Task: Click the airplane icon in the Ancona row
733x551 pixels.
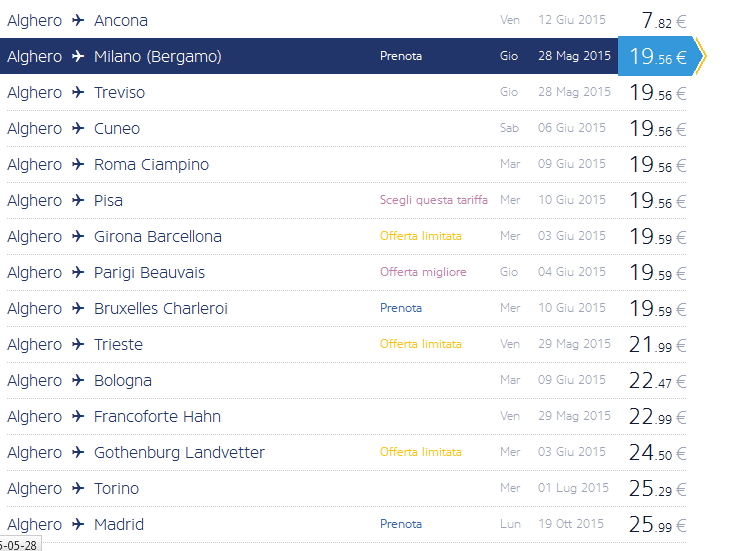Action: pyautogui.click(x=78, y=21)
